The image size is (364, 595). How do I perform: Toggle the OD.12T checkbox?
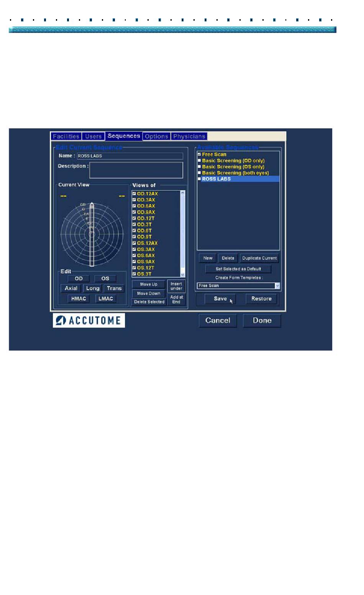click(134, 218)
